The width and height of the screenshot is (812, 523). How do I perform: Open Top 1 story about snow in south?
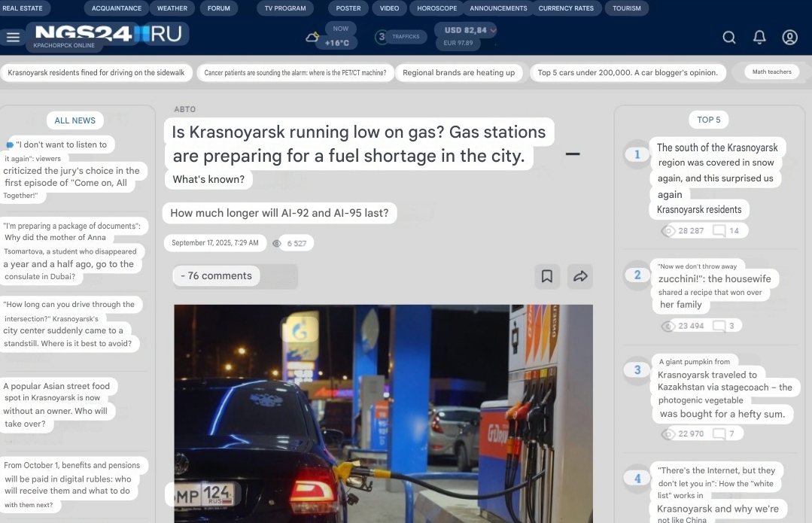pos(717,178)
